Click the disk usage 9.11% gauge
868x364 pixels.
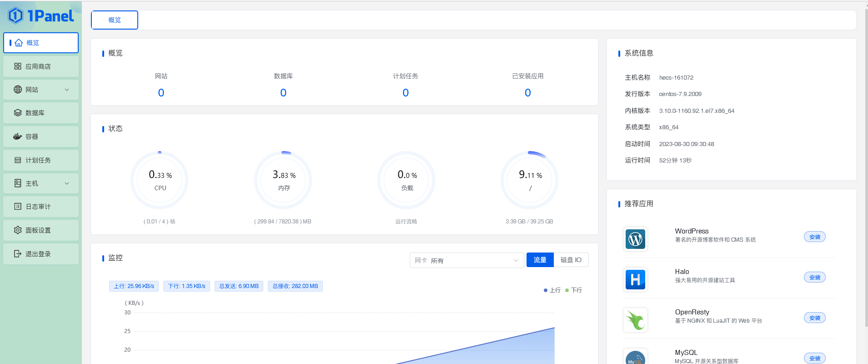coord(530,180)
